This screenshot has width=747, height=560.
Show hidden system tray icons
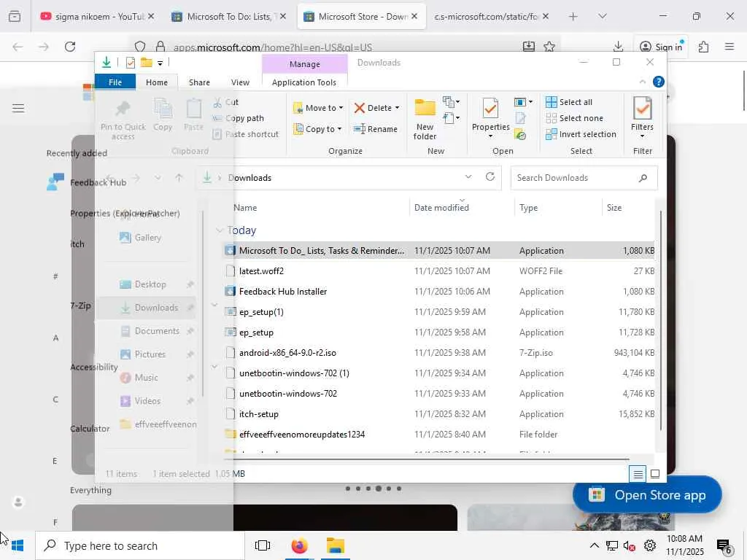coord(594,545)
